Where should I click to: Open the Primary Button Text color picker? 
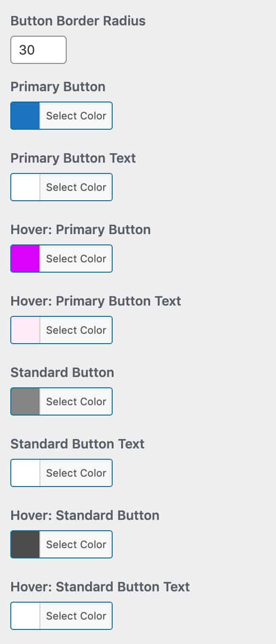click(x=76, y=187)
